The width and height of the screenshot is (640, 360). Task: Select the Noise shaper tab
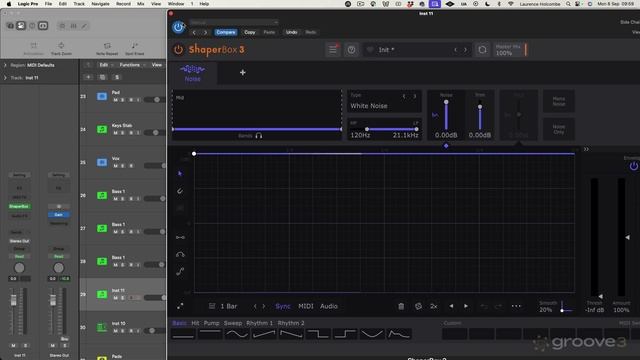coord(192,73)
